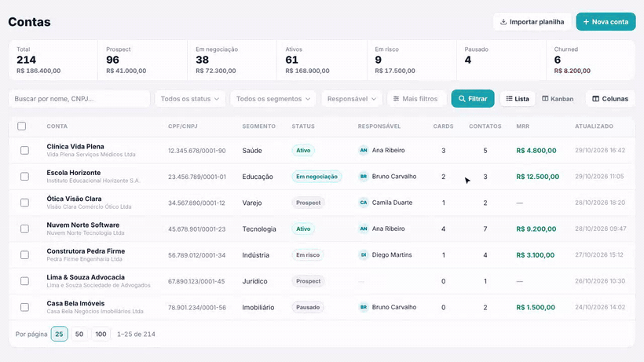Viewport: 644px width, 362px height.
Task: Open the Todos os segmentos dropdown
Action: 273,98
